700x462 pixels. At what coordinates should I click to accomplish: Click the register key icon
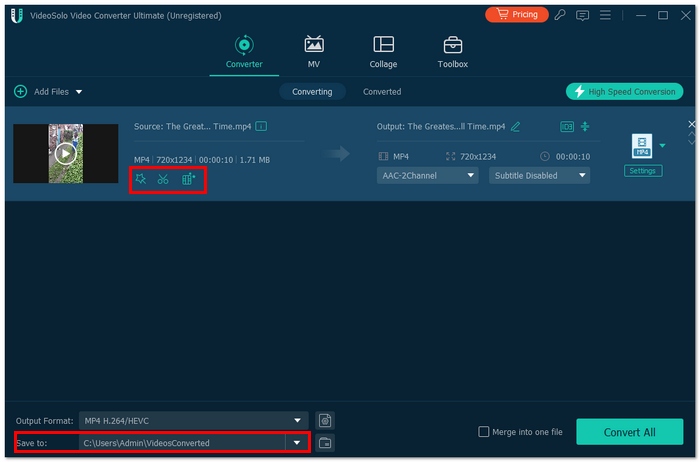tap(559, 16)
